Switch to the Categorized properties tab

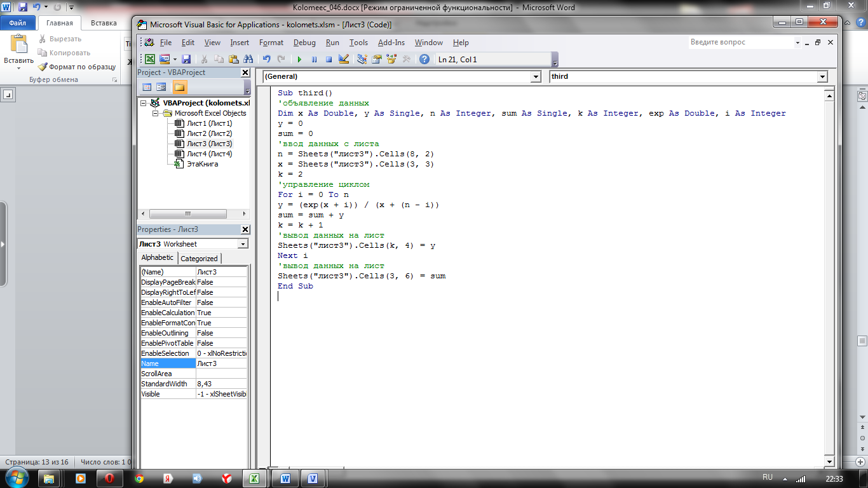click(x=199, y=259)
